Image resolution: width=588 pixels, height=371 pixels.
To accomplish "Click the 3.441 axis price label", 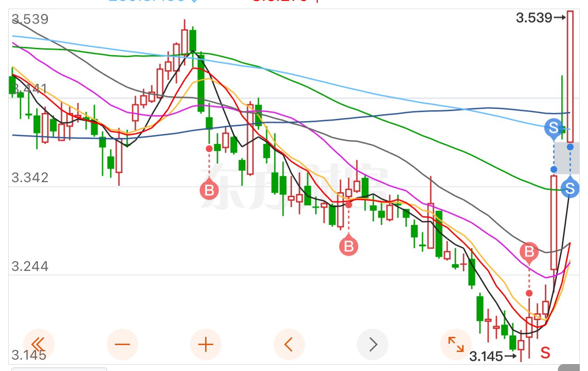I will tap(30, 89).
